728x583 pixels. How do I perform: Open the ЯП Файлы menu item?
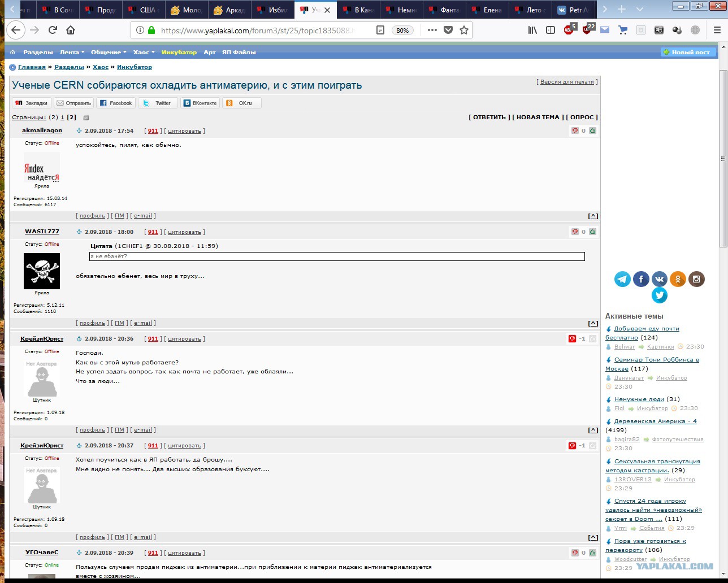point(239,52)
